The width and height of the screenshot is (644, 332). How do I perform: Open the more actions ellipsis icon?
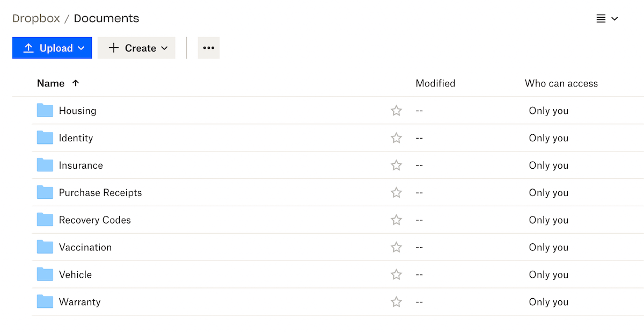[208, 48]
